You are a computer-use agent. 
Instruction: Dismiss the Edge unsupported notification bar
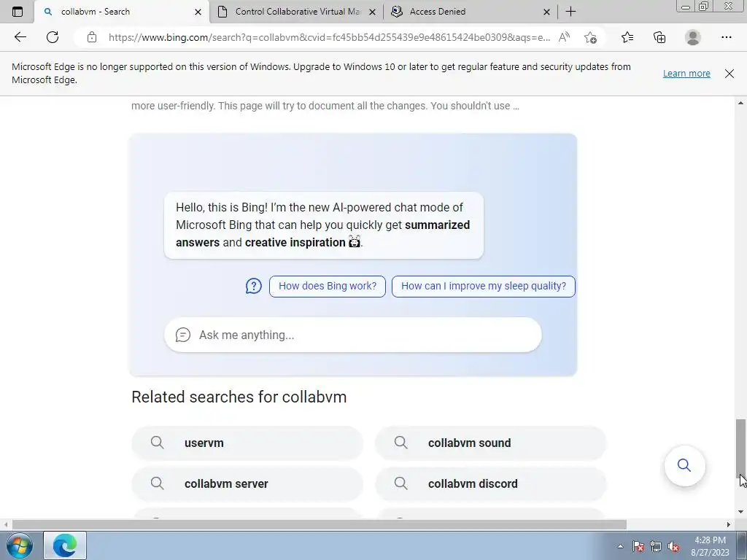729,74
